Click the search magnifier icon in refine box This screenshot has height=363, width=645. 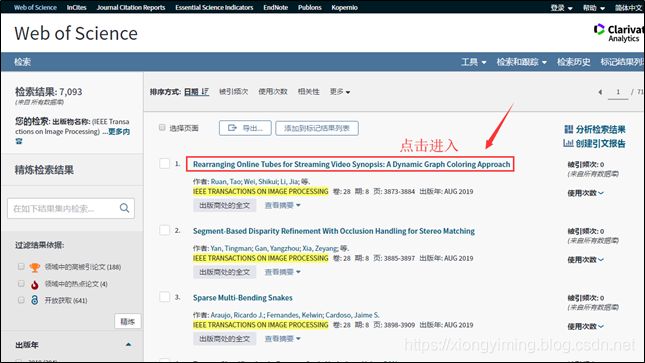pyautogui.click(x=124, y=208)
